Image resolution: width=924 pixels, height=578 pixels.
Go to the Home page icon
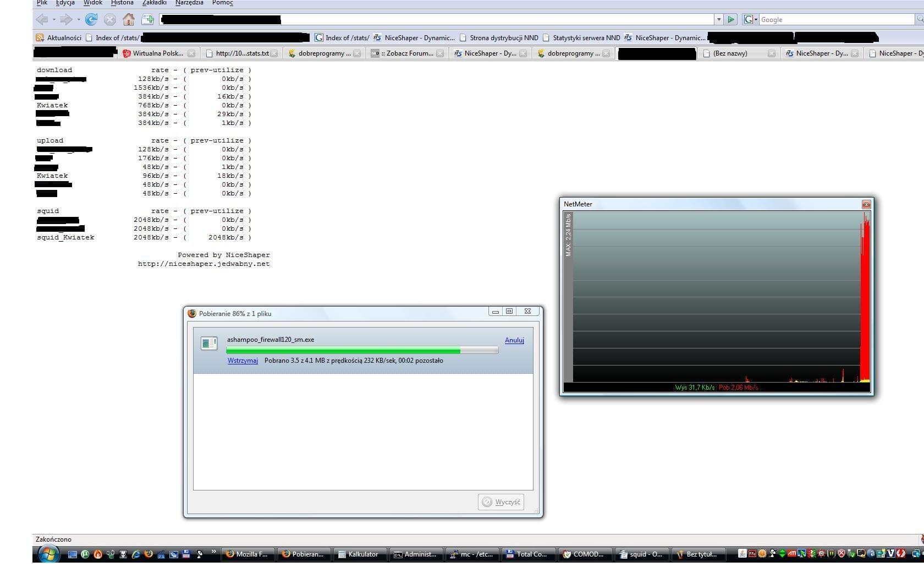click(x=129, y=20)
